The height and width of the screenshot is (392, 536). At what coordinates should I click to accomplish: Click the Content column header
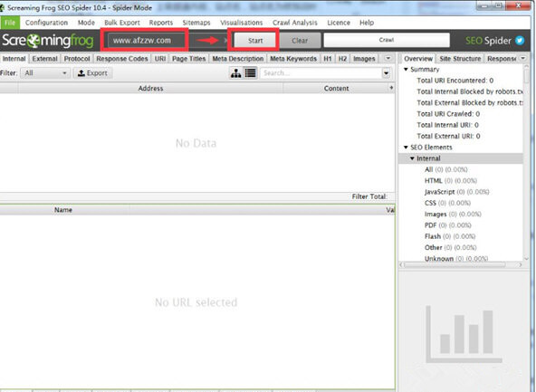tap(337, 88)
